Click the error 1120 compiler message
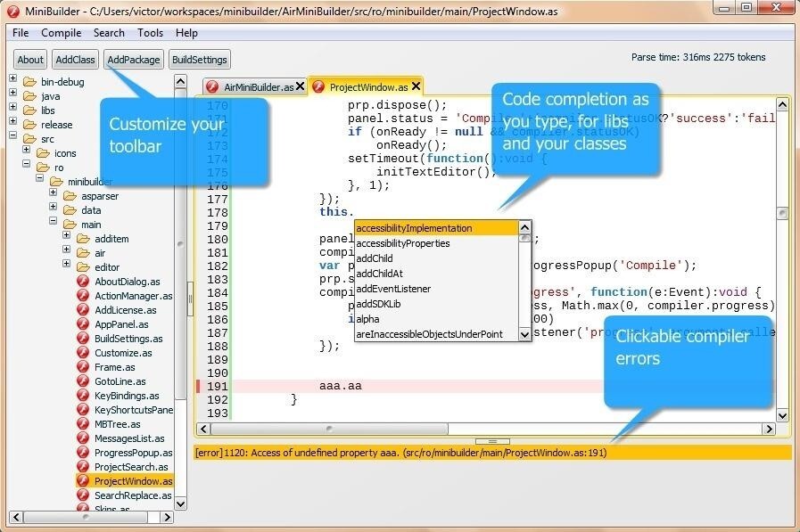 [399, 452]
